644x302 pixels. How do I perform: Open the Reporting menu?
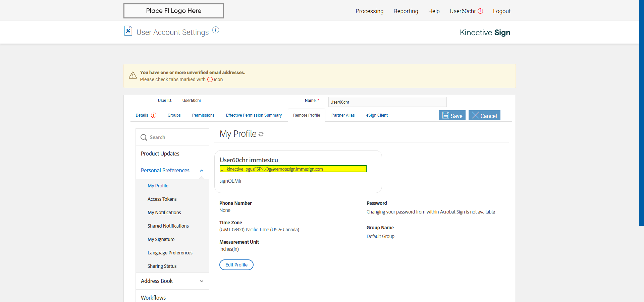tap(406, 11)
